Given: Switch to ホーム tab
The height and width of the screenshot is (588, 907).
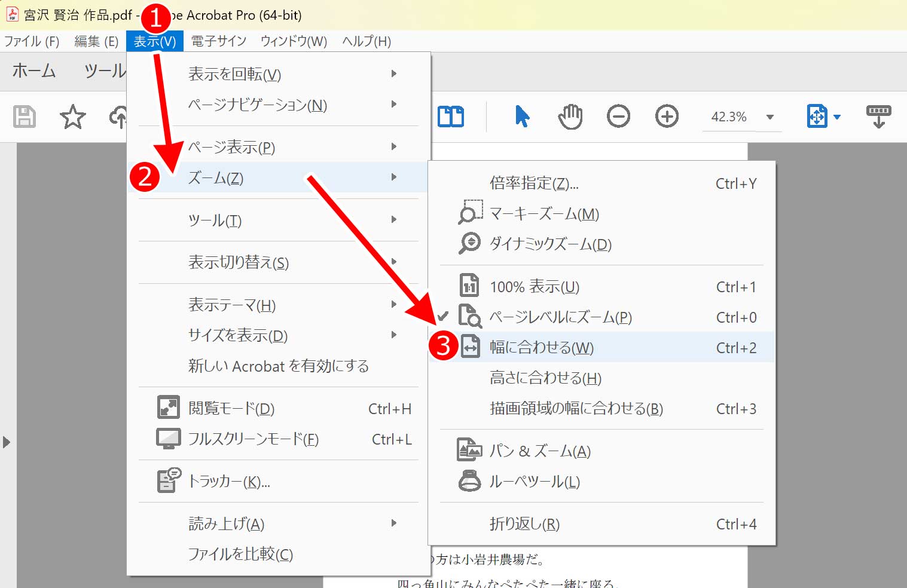Looking at the screenshot, I should pos(34,71).
